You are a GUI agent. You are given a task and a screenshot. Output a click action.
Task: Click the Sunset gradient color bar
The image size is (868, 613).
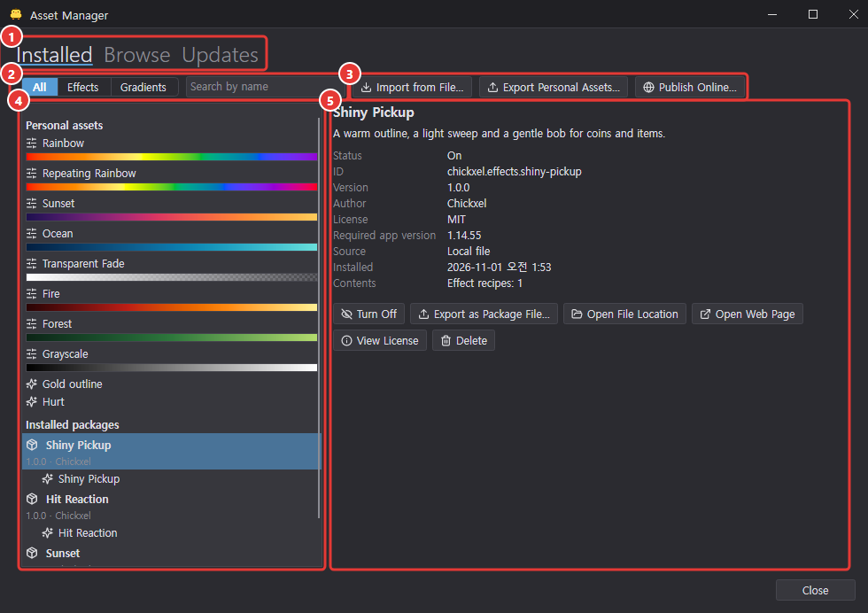pyautogui.click(x=172, y=217)
